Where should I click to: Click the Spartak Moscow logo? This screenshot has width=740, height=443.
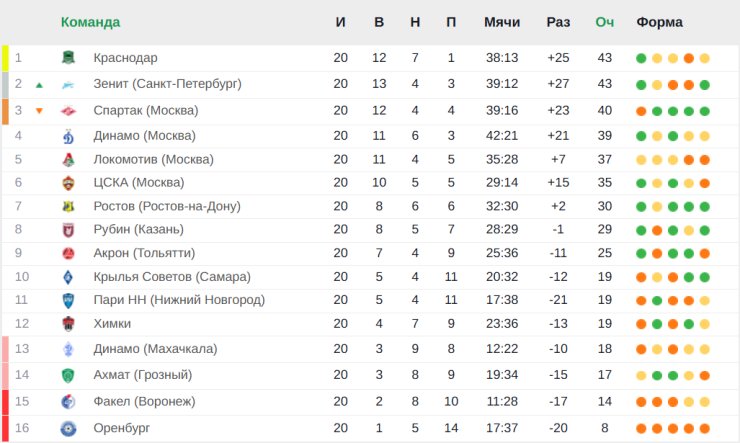(x=69, y=111)
